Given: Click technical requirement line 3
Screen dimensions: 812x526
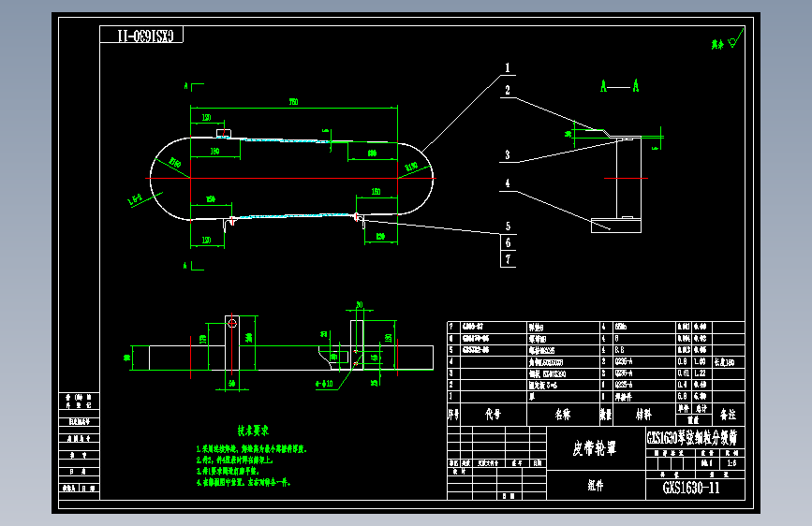Looking at the screenshot, I should coord(228,471).
